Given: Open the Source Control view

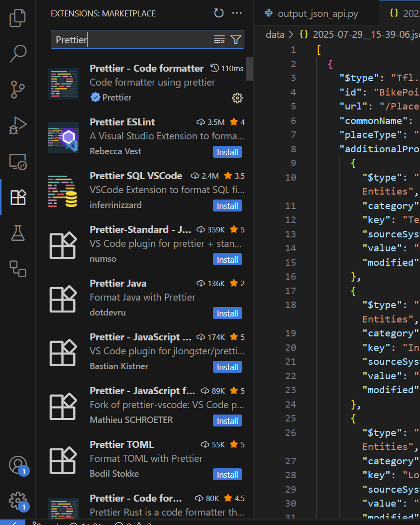Looking at the screenshot, I should point(18,90).
